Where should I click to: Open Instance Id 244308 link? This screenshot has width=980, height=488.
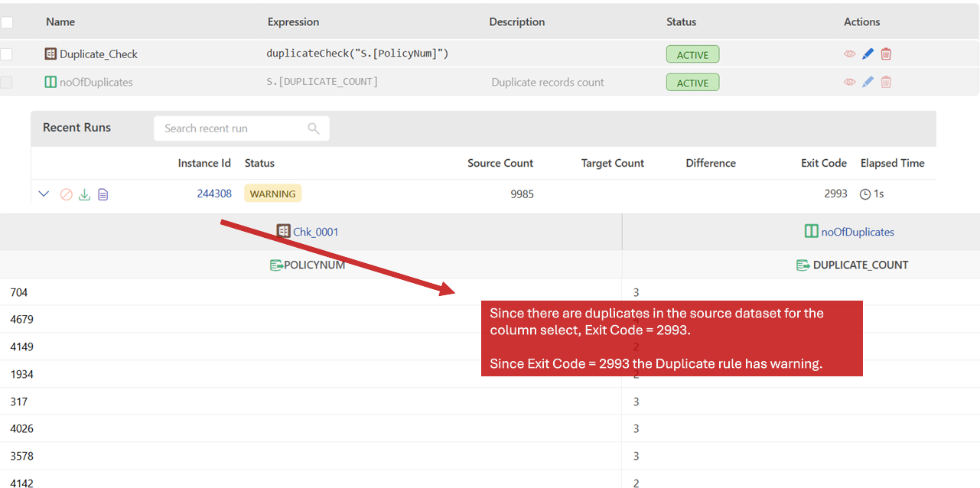pyautogui.click(x=214, y=194)
